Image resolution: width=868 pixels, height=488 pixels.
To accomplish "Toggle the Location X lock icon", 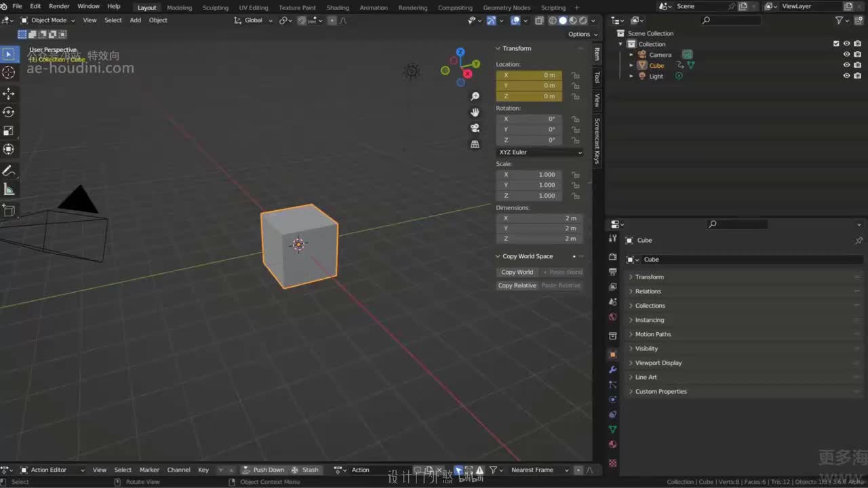I will pyautogui.click(x=576, y=75).
